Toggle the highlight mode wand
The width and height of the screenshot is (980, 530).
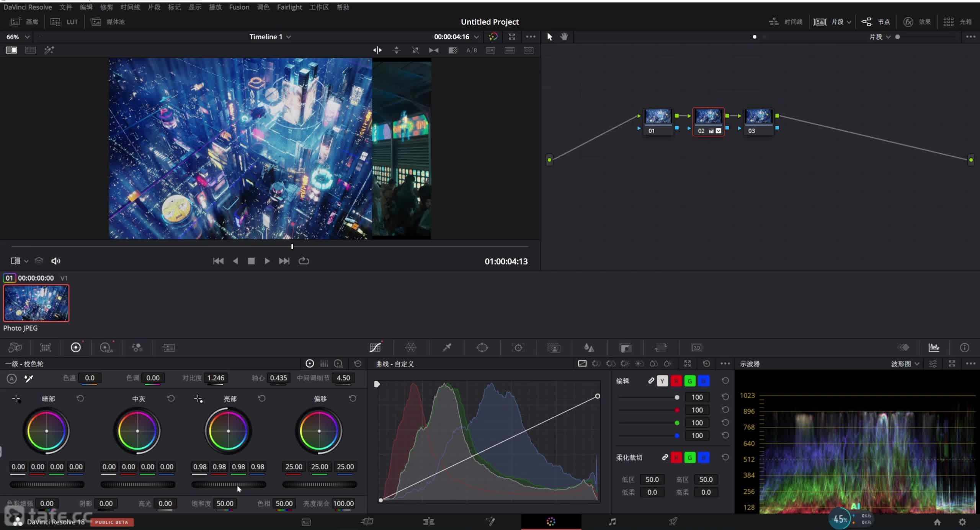pos(49,50)
